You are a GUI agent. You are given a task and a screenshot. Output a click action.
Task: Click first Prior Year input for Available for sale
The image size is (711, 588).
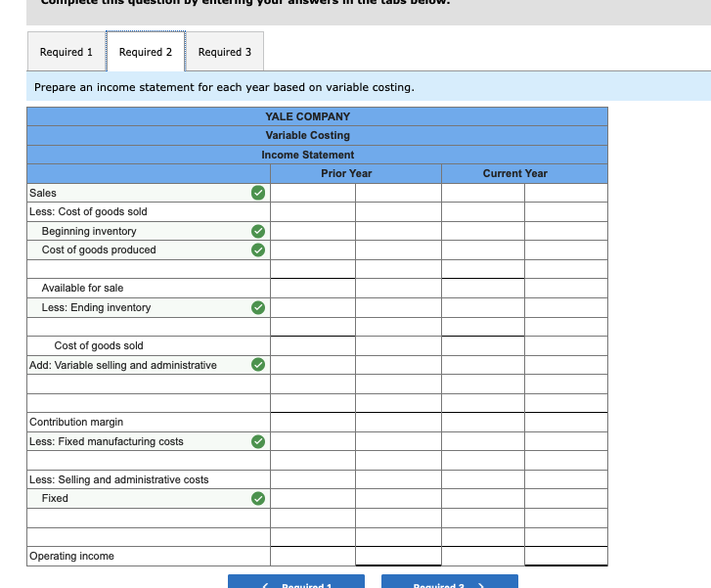tap(313, 288)
